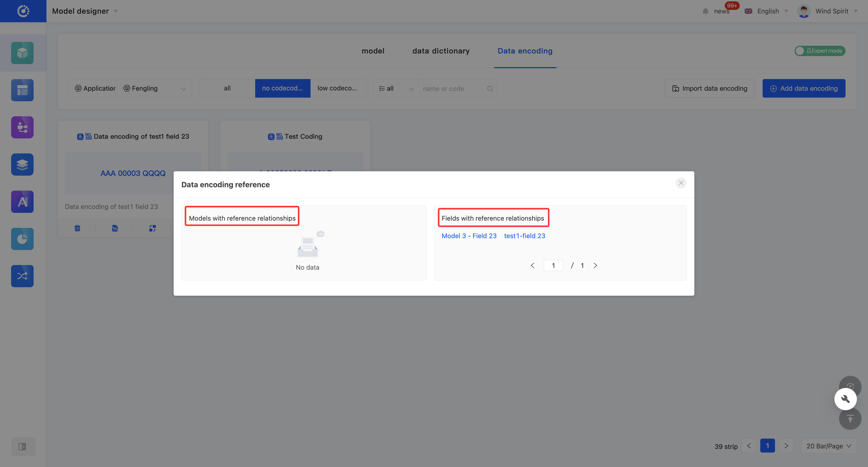Toggle the Expert mode switch
This screenshot has width=868, height=467.
coord(819,51)
